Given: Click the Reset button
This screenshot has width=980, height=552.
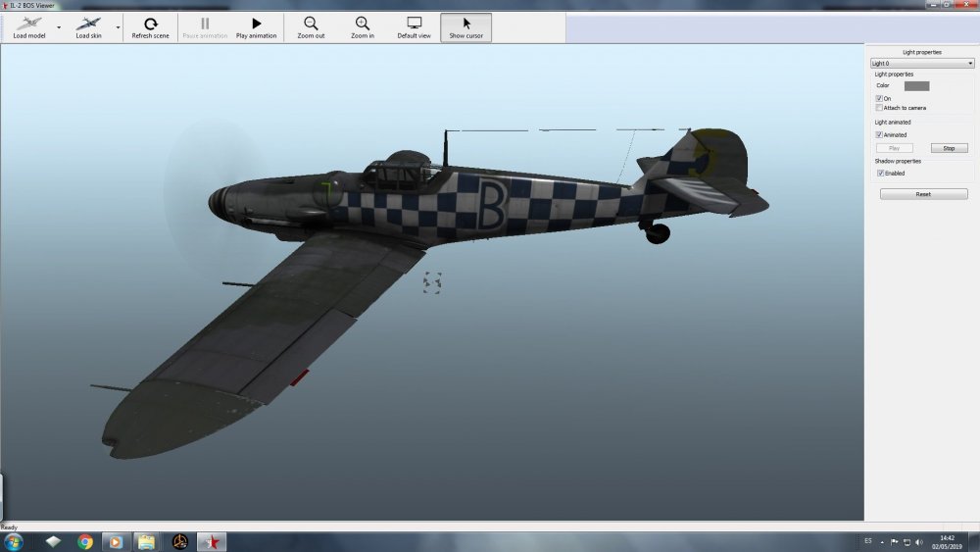Looking at the screenshot, I should click(923, 194).
